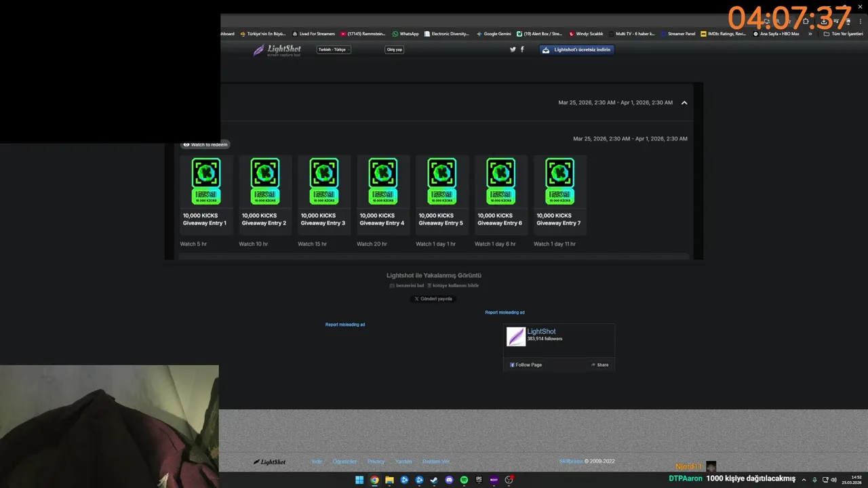Open the Tüm Yer İşaretleri bookmarks folder
The image size is (868, 488).
point(843,34)
